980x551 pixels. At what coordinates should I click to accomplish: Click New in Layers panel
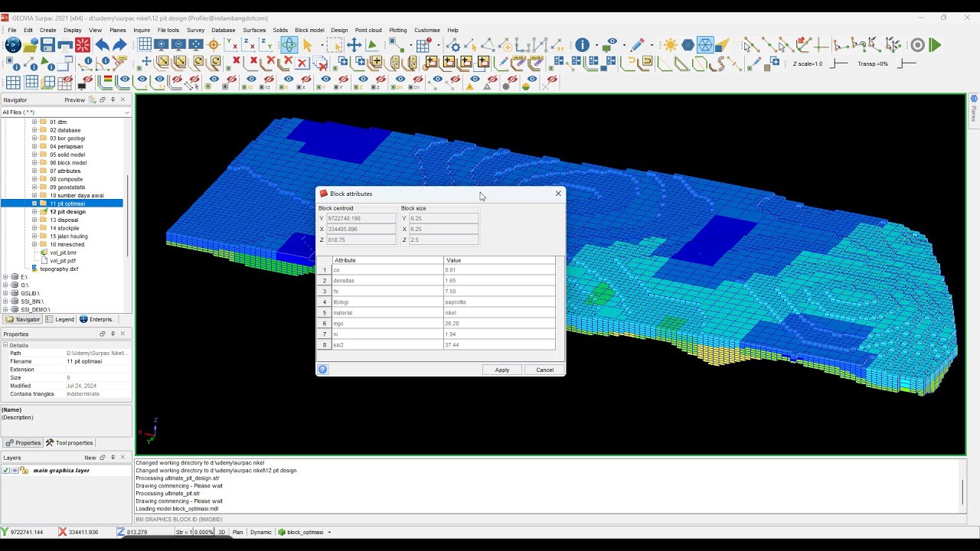coord(90,458)
